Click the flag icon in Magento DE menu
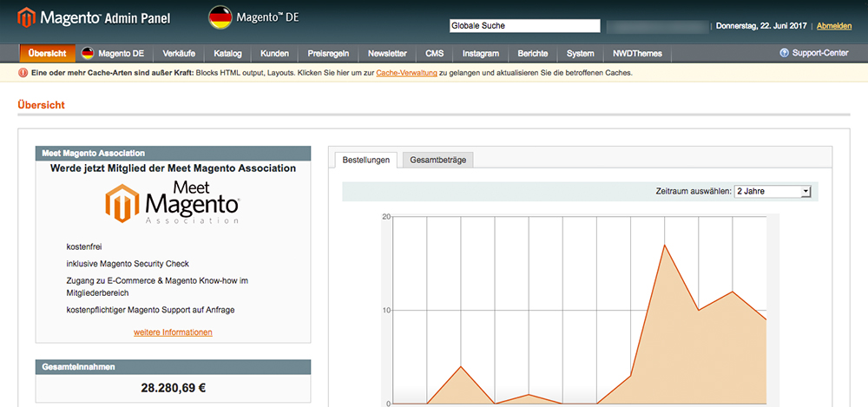Screen dimensions: 868x407 tap(88, 54)
